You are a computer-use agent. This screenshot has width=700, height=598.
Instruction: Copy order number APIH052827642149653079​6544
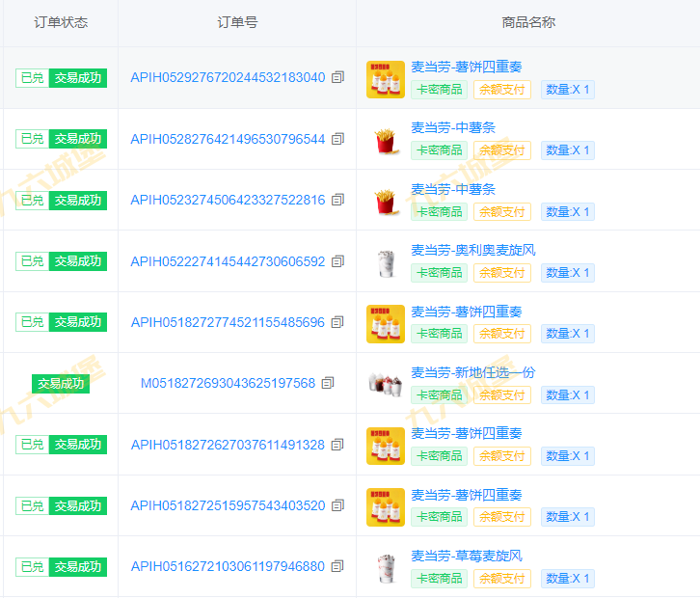337,139
